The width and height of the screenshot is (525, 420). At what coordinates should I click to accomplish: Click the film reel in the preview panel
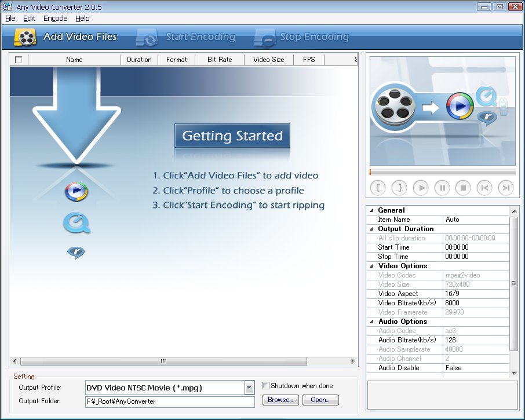(395, 107)
